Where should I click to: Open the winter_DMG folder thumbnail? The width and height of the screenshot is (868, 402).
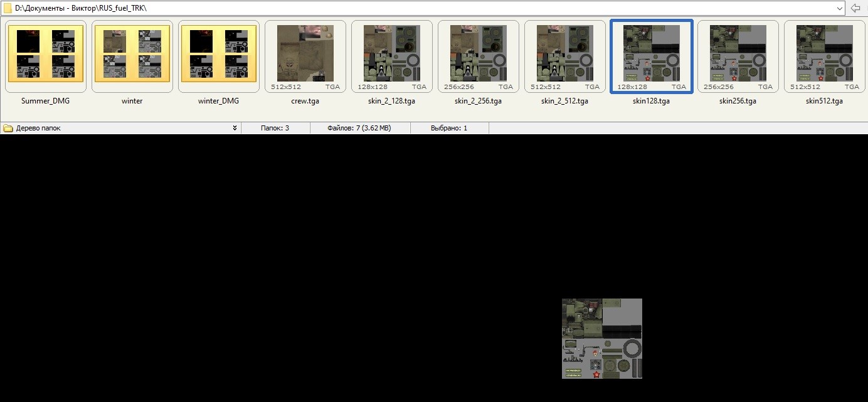coord(219,56)
